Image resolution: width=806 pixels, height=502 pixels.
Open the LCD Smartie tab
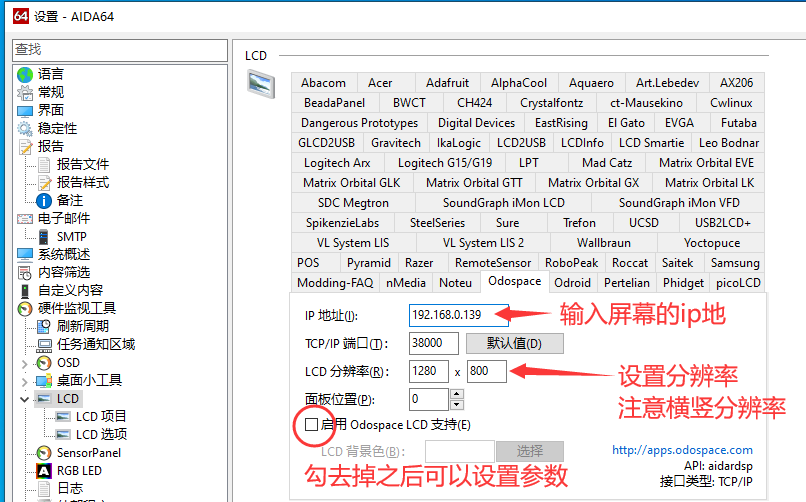point(651,143)
